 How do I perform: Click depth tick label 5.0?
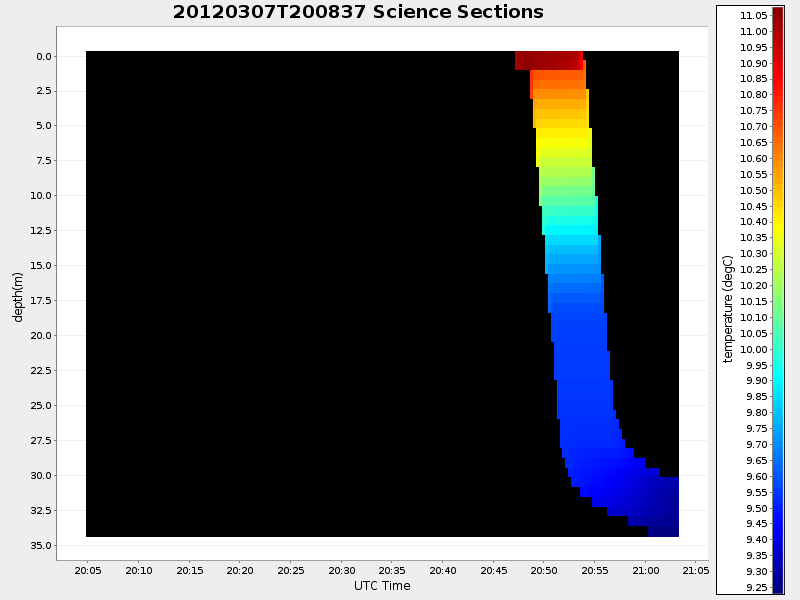click(44, 126)
